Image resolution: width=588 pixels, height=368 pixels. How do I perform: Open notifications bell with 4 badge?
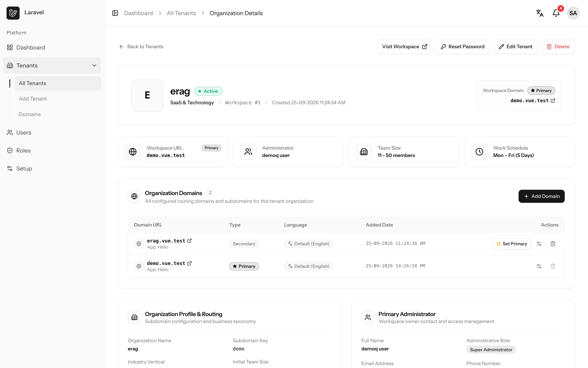click(556, 13)
